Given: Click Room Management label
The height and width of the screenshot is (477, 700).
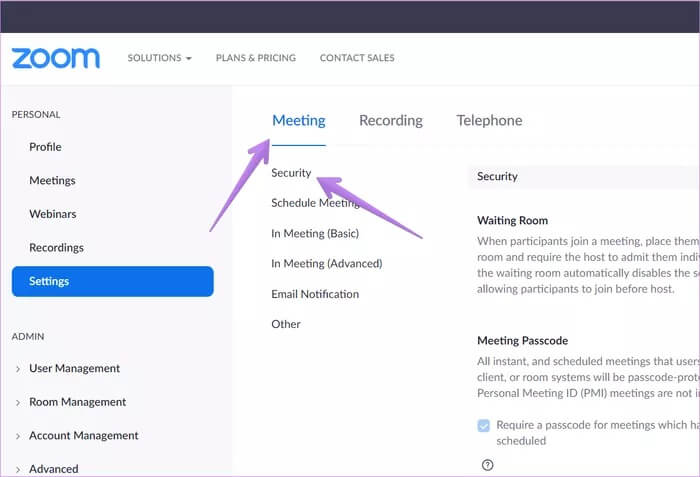Looking at the screenshot, I should (78, 402).
